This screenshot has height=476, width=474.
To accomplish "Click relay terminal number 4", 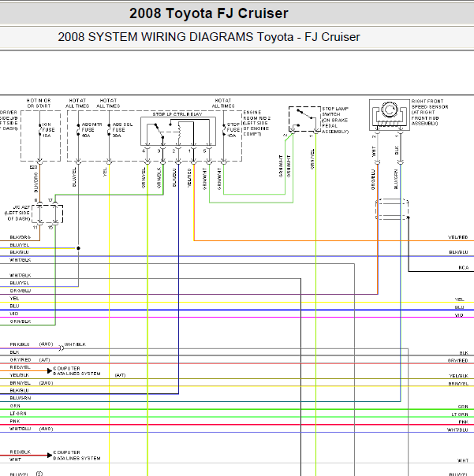I will click(x=144, y=151).
